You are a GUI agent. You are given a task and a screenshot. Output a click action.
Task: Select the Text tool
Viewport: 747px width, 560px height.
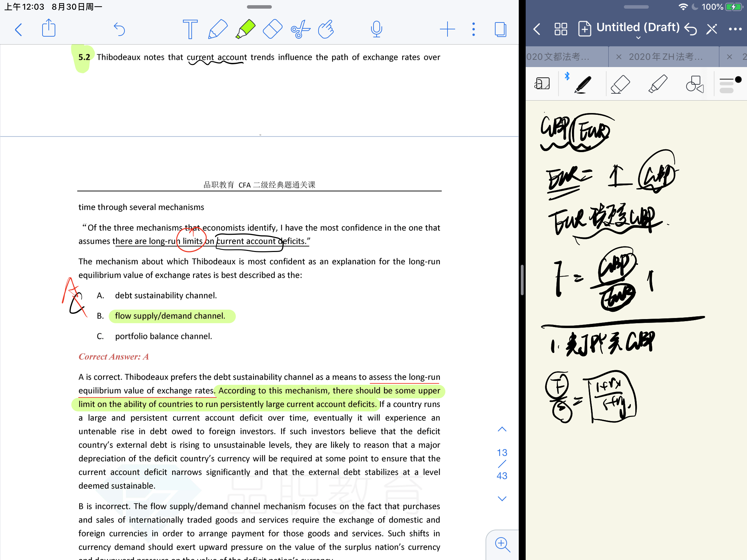pos(190,29)
